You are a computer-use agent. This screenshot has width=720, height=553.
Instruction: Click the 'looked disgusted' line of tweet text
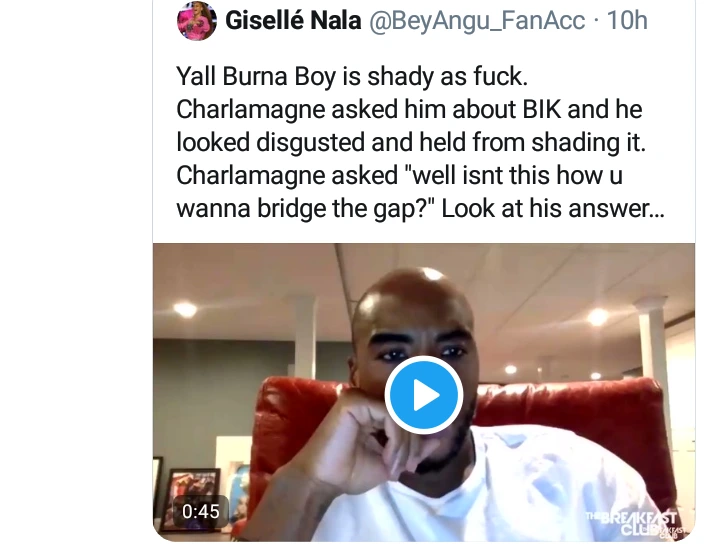(411, 142)
